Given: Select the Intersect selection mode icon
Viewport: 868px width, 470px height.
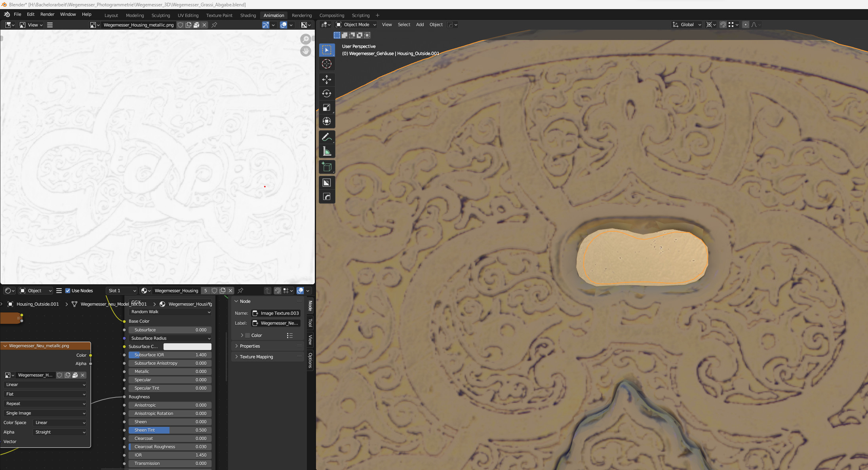Looking at the screenshot, I should [x=367, y=35].
